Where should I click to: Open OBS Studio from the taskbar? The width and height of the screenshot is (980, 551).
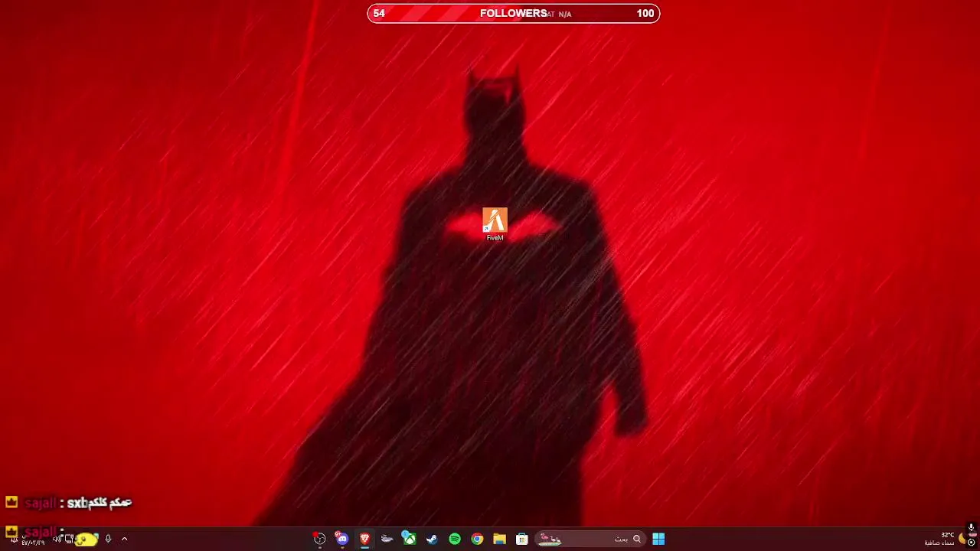(319, 539)
